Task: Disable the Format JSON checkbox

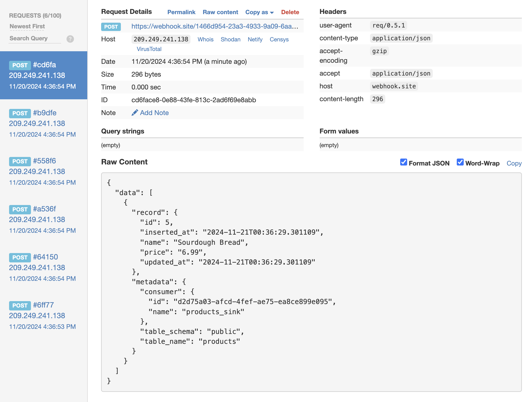Action: [x=404, y=162]
